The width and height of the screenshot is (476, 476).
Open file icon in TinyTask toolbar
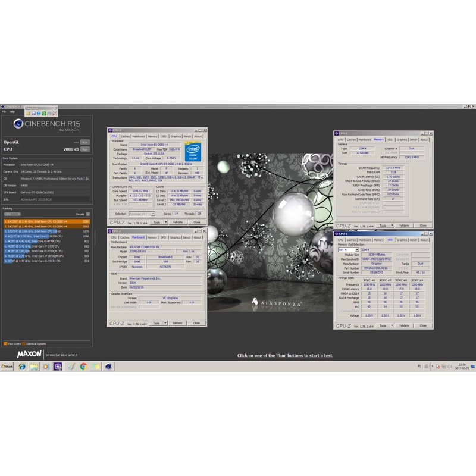click(27, 113)
